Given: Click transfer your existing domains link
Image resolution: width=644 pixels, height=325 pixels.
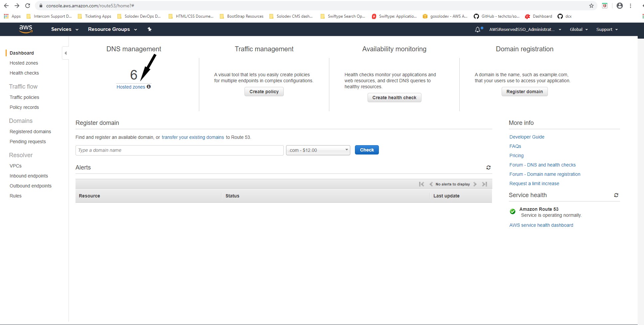Looking at the screenshot, I should tap(193, 137).
